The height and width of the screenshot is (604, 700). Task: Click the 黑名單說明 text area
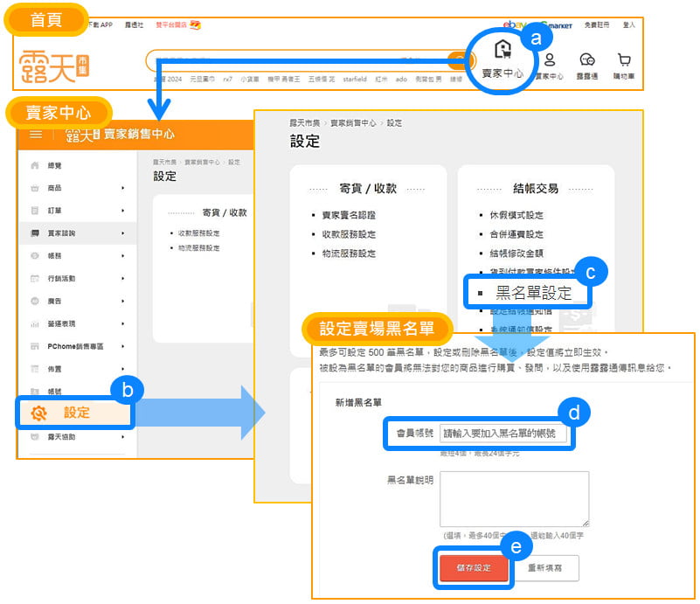pos(514,499)
